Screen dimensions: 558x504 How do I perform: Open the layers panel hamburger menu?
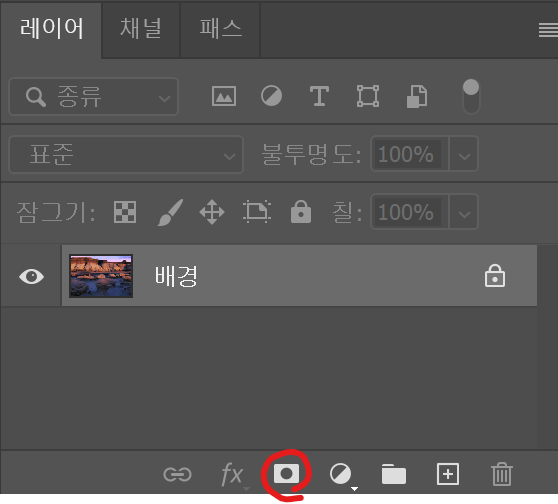click(x=548, y=30)
